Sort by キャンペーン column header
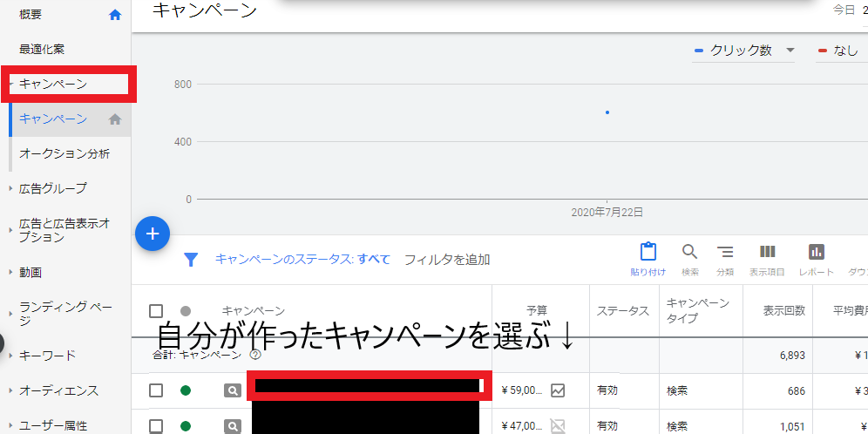Viewport: 868px width, 434px height. click(254, 311)
